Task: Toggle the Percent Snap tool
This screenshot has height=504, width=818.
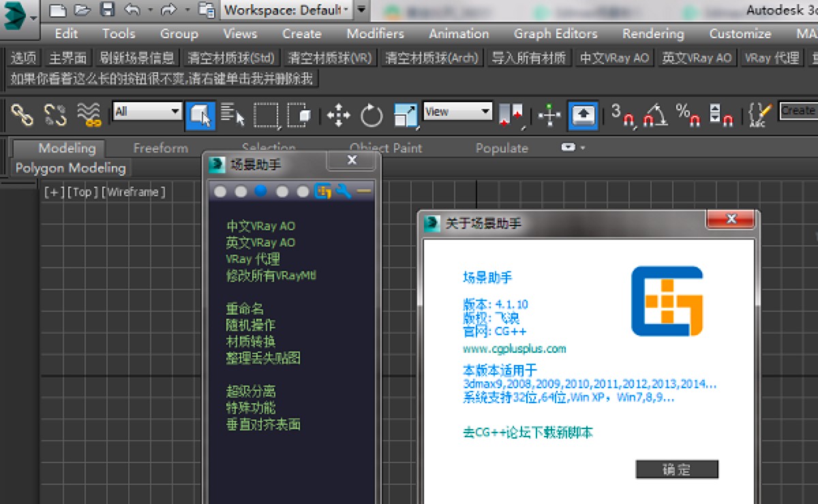Action: click(x=687, y=114)
